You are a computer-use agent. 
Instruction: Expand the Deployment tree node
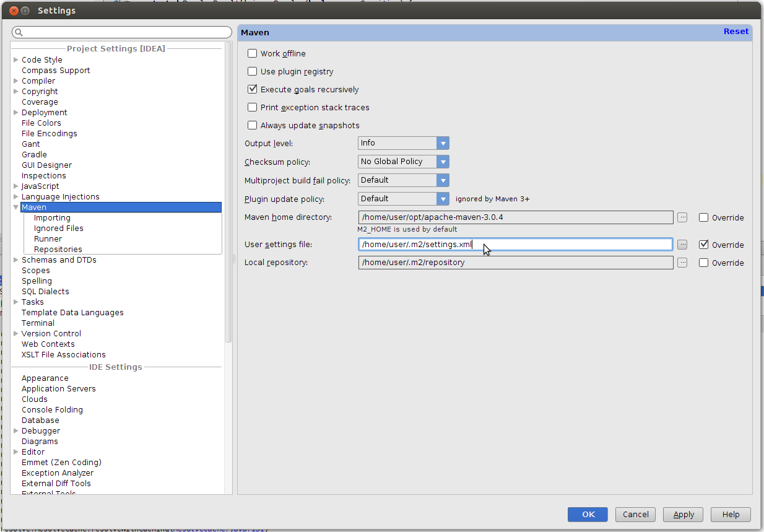(16, 113)
